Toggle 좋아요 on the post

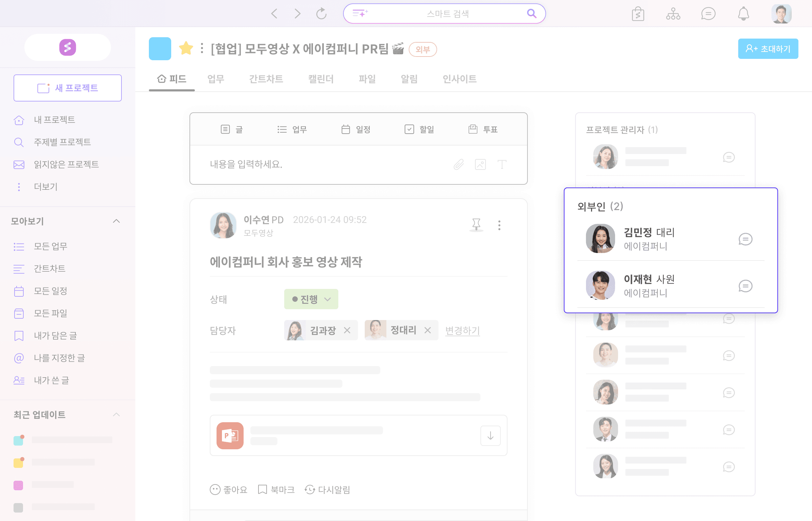tap(229, 490)
